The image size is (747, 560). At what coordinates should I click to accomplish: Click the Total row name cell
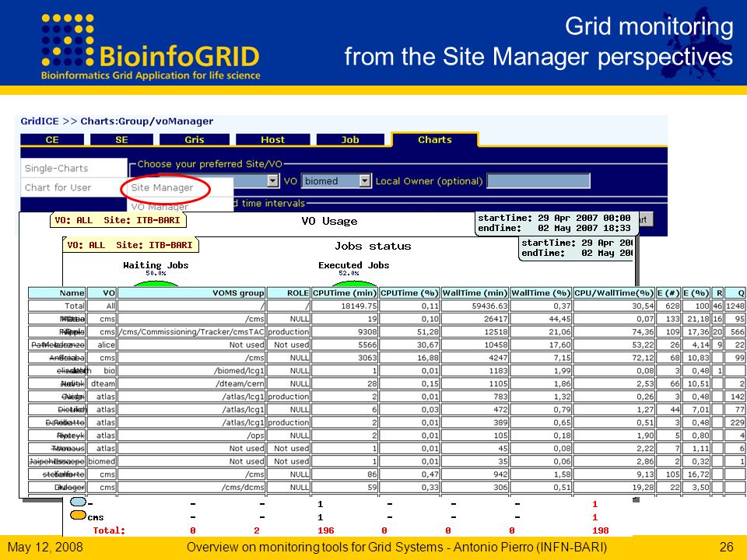click(57, 306)
